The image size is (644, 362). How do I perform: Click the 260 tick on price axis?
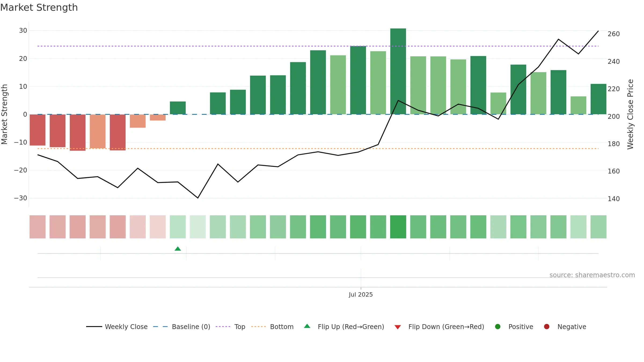614,34
